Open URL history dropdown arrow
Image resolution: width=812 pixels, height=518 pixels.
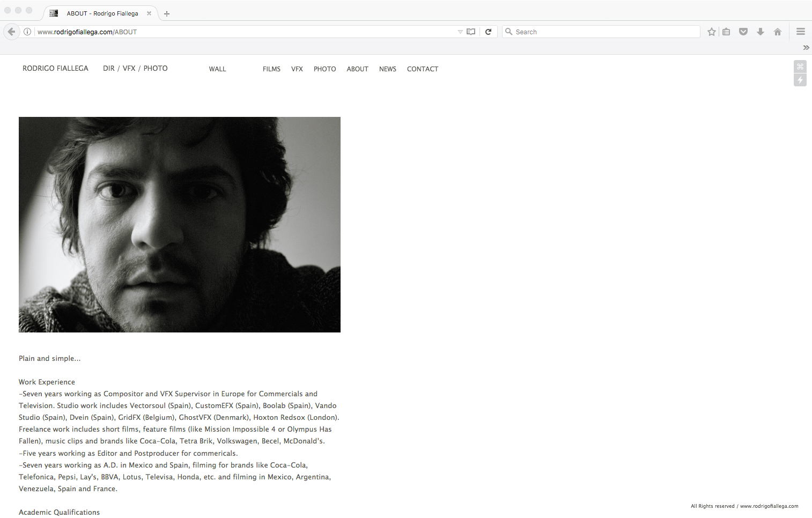(x=460, y=32)
